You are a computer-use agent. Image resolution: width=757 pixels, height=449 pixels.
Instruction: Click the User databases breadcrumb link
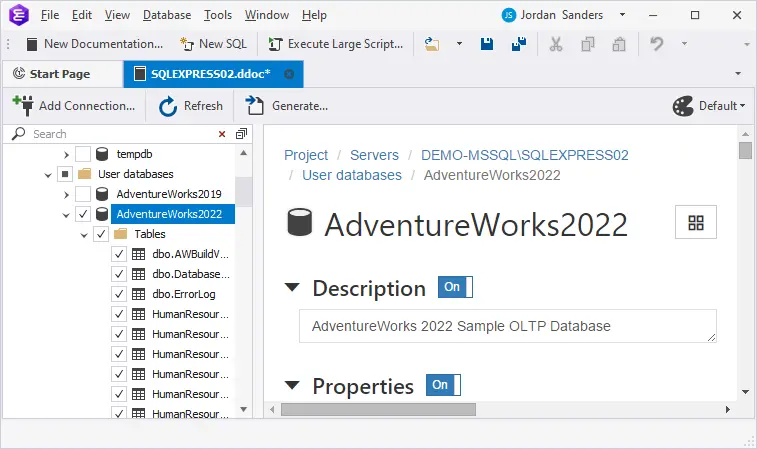tap(352, 175)
